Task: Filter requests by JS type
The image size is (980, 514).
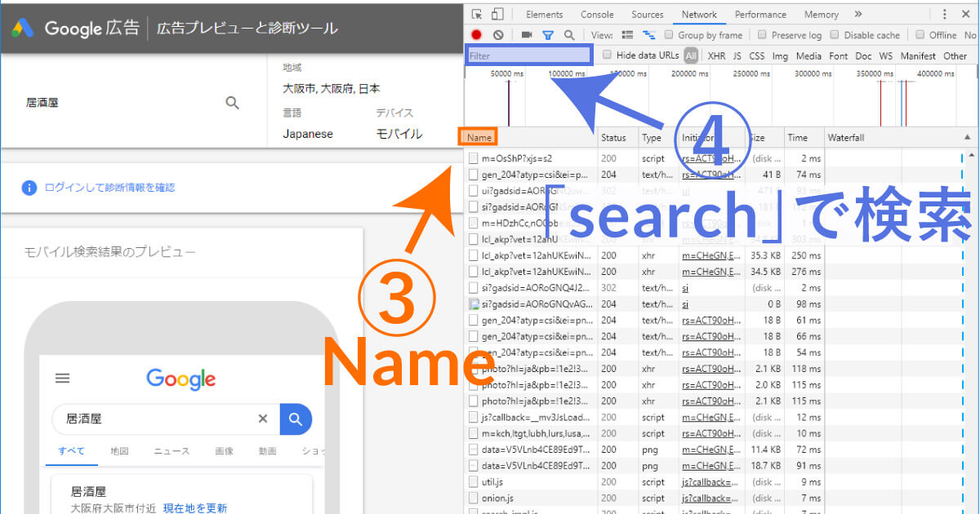Action: (x=737, y=56)
